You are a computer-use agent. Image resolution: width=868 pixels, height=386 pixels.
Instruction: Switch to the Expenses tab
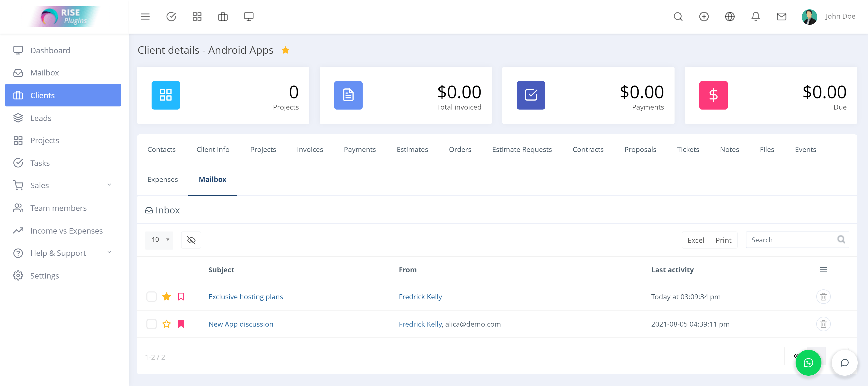coord(163,179)
